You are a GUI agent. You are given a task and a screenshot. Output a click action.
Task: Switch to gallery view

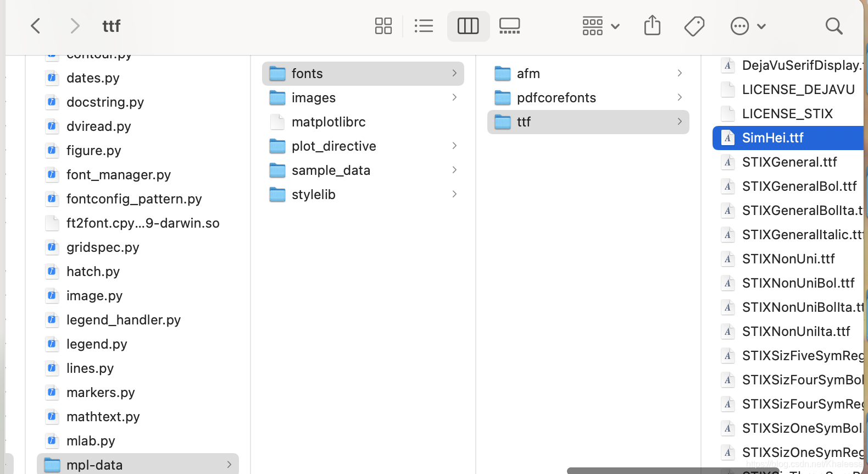[x=509, y=26]
